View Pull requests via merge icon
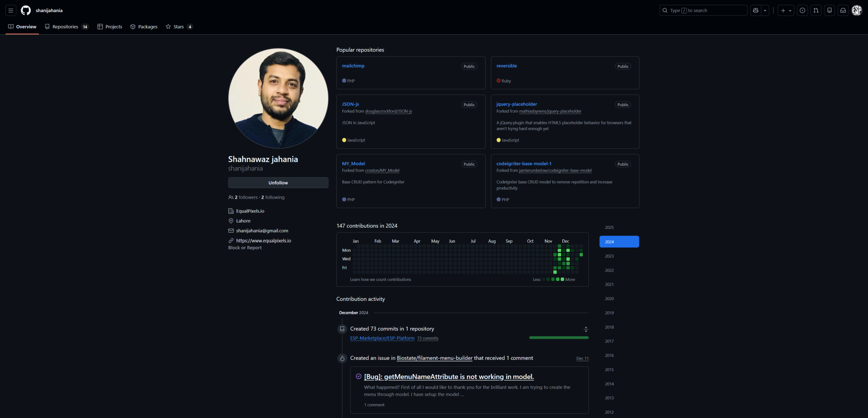 pos(815,10)
